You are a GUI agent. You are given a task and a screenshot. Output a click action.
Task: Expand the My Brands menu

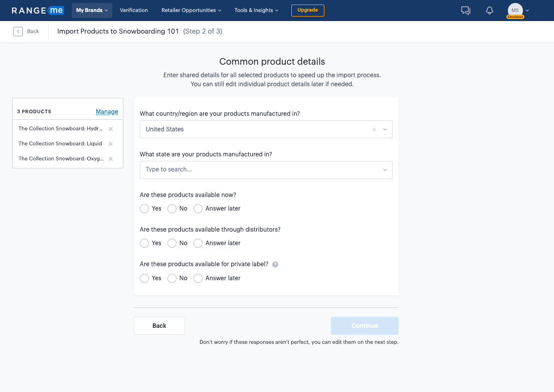pos(92,10)
